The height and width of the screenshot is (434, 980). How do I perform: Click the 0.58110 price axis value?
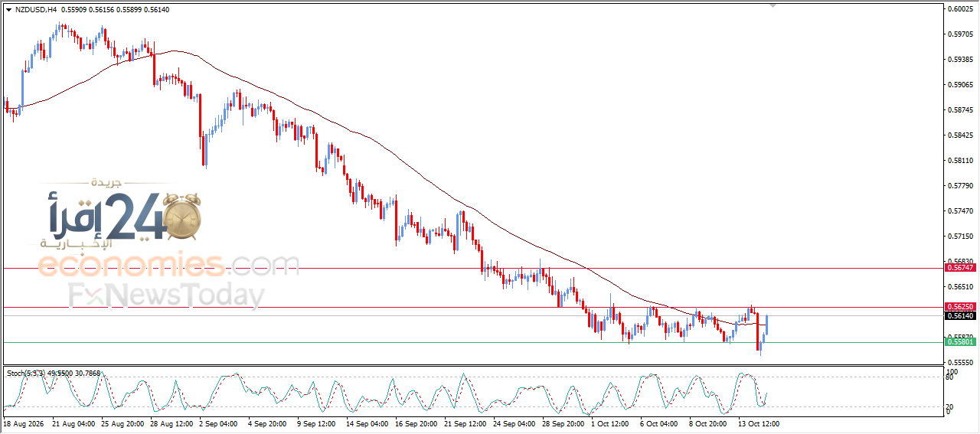pyautogui.click(x=962, y=161)
